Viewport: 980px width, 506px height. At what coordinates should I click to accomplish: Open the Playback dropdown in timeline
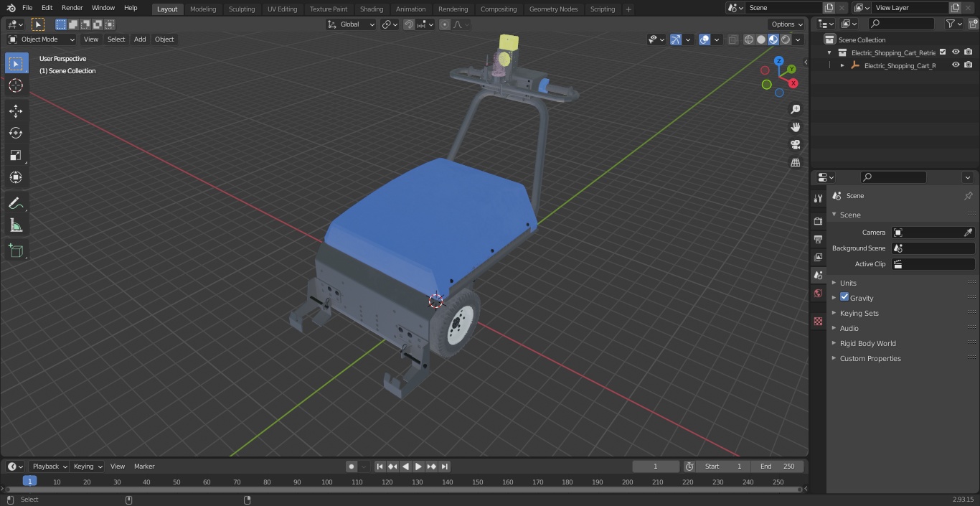49,467
